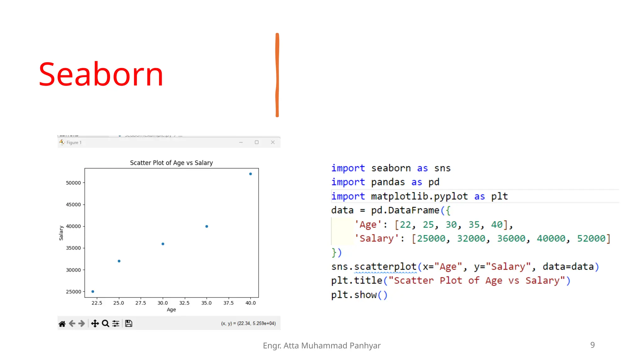Click the Figure 1 matplotlib window icon
This screenshot has height=362, width=644.
pyautogui.click(x=62, y=142)
